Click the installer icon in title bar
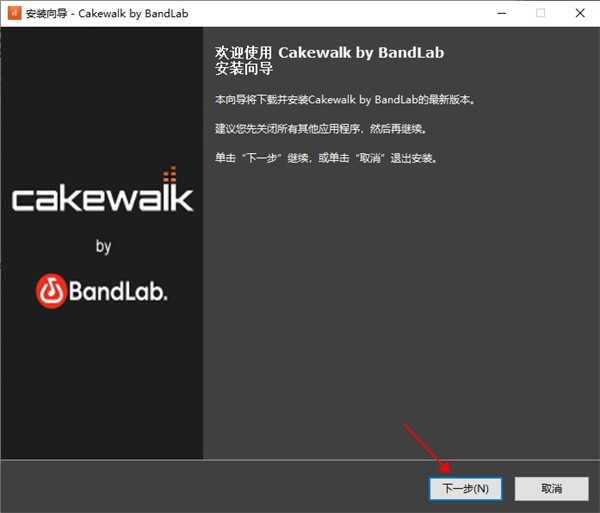The image size is (600, 513). click(15, 13)
